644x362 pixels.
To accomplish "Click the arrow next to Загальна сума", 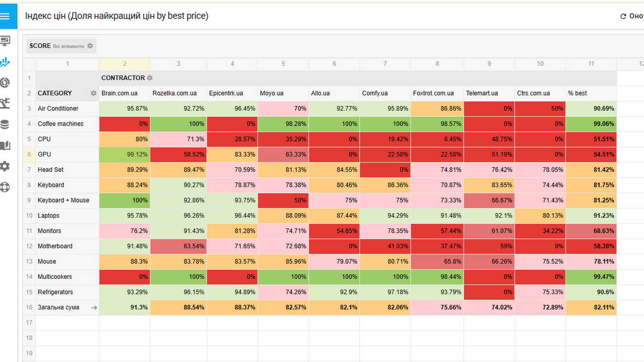I will (x=94, y=308).
